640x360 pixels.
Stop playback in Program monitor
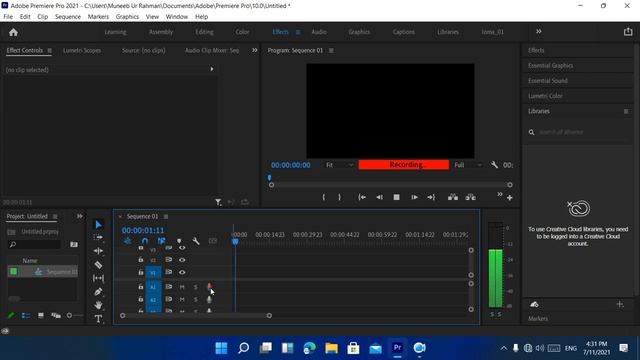396,197
